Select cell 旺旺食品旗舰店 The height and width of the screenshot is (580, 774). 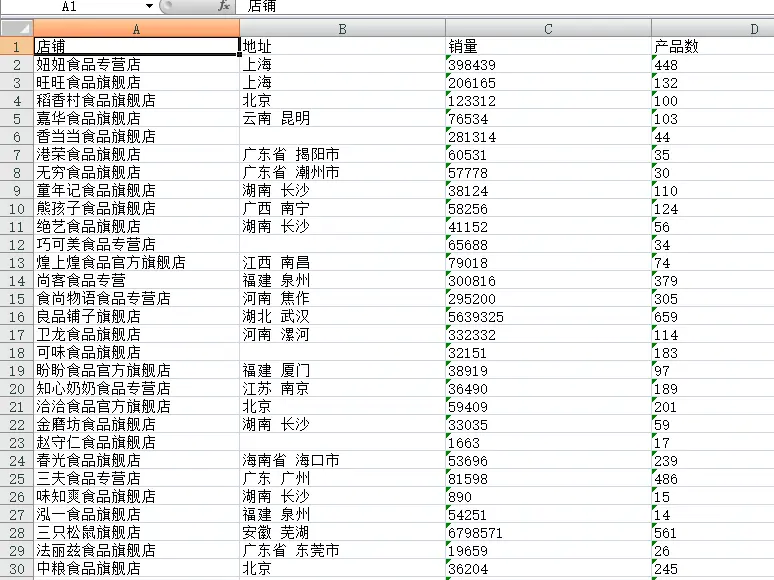137,82
